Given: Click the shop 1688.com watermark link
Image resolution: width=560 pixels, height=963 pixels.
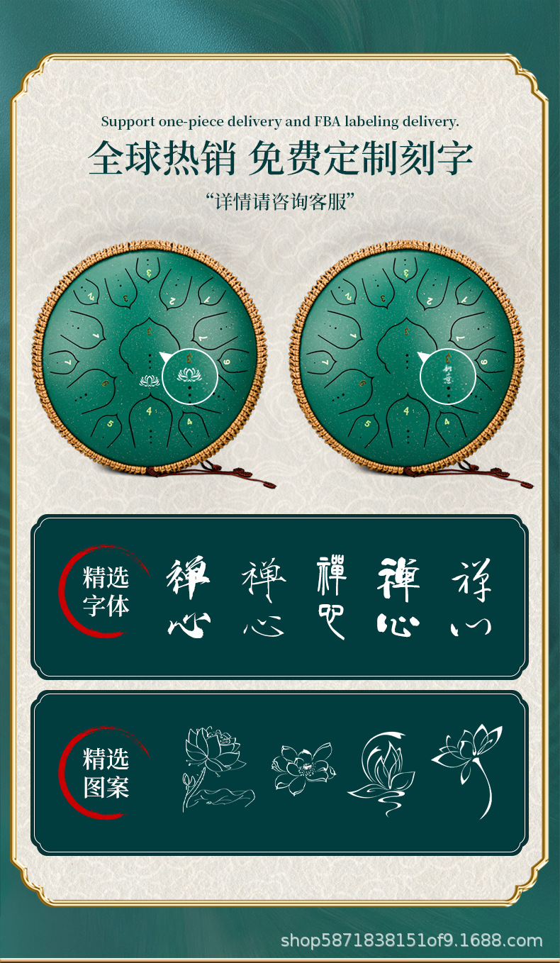Looking at the screenshot, I should 412,941.
